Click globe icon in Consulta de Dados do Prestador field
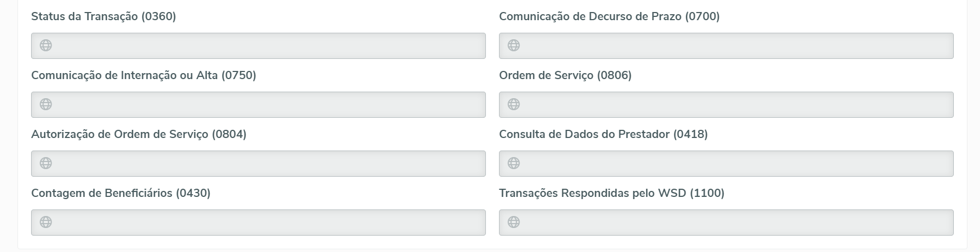The height and width of the screenshot is (252, 980). point(514,163)
